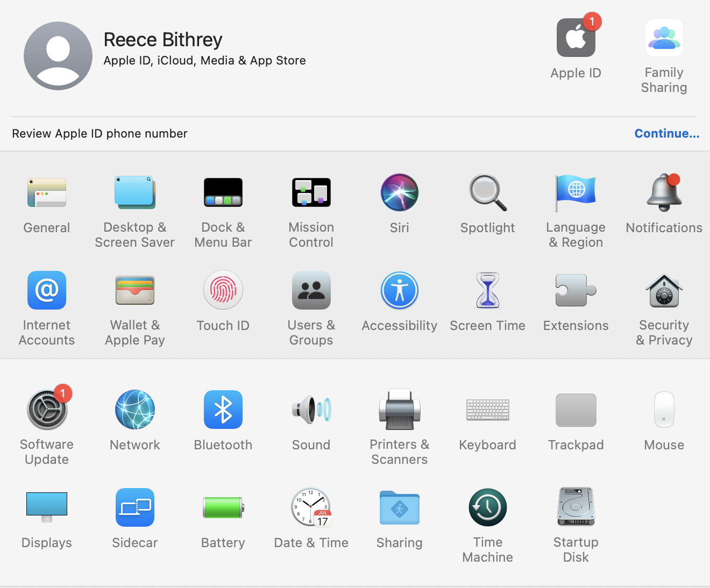This screenshot has width=710, height=588.
Task: Open Sharing preferences folder icon
Action: (400, 507)
